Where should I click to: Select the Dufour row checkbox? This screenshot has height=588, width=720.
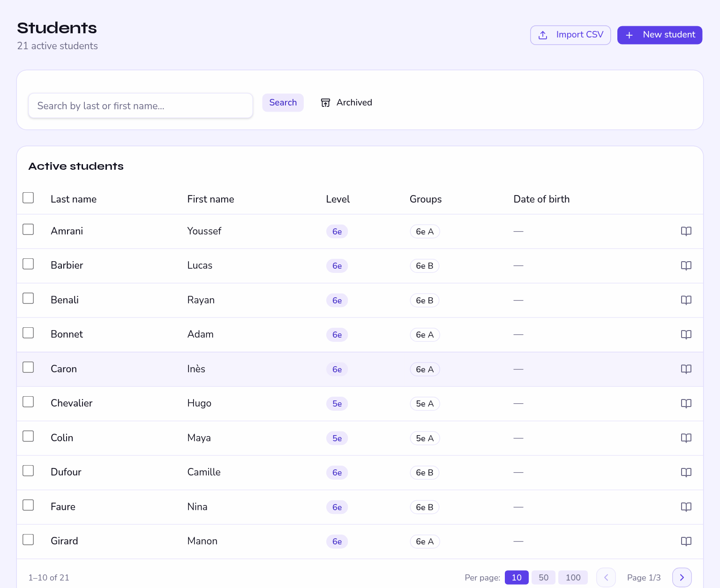(x=28, y=471)
